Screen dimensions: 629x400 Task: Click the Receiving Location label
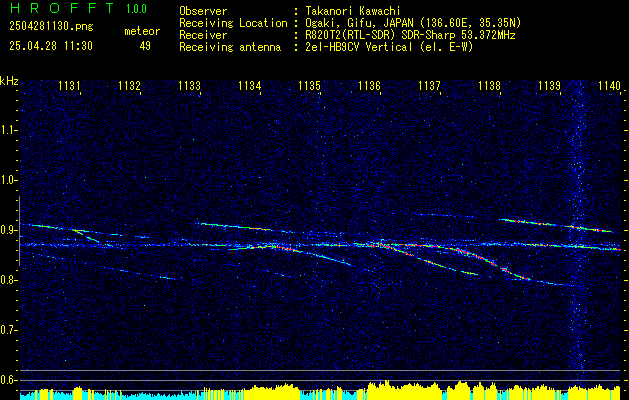233,23
